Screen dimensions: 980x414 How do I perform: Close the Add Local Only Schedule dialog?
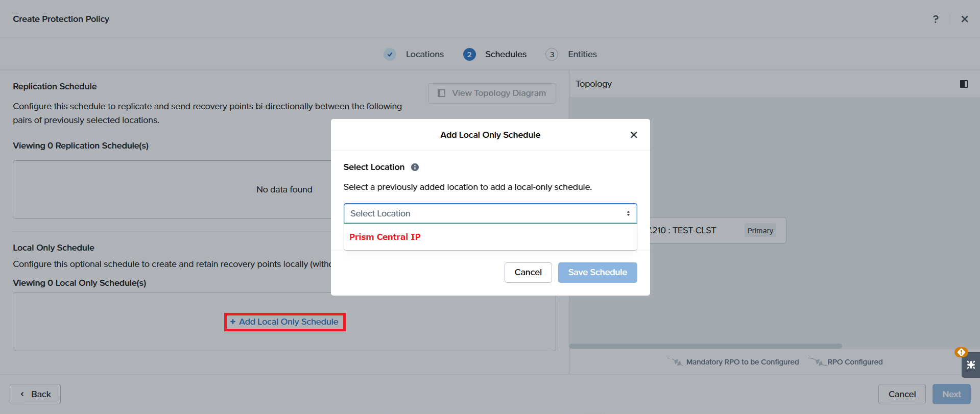(634, 135)
